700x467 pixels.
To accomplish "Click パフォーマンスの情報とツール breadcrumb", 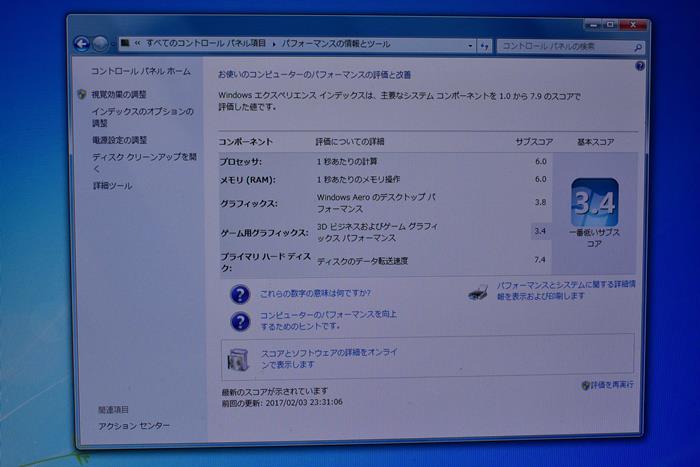I will (x=336, y=44).
